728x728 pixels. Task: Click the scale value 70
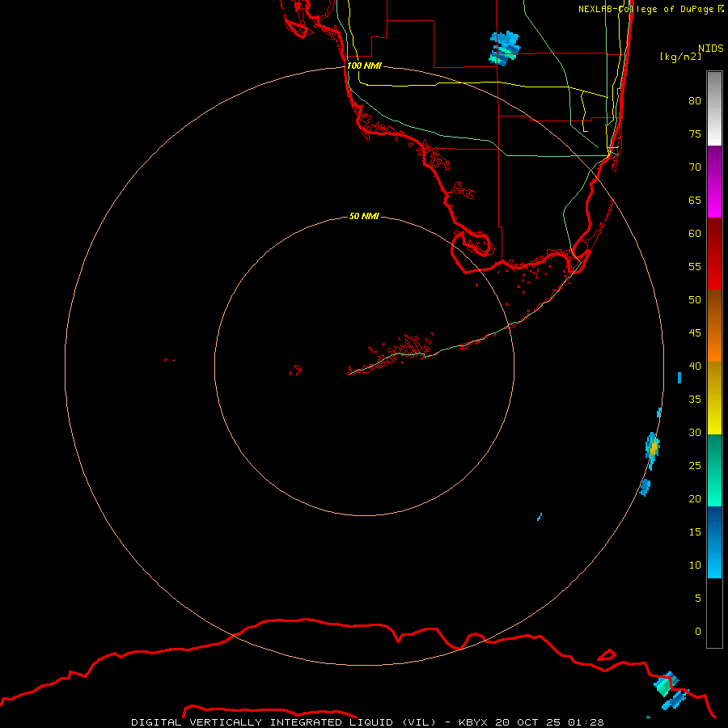click(695, 167)
